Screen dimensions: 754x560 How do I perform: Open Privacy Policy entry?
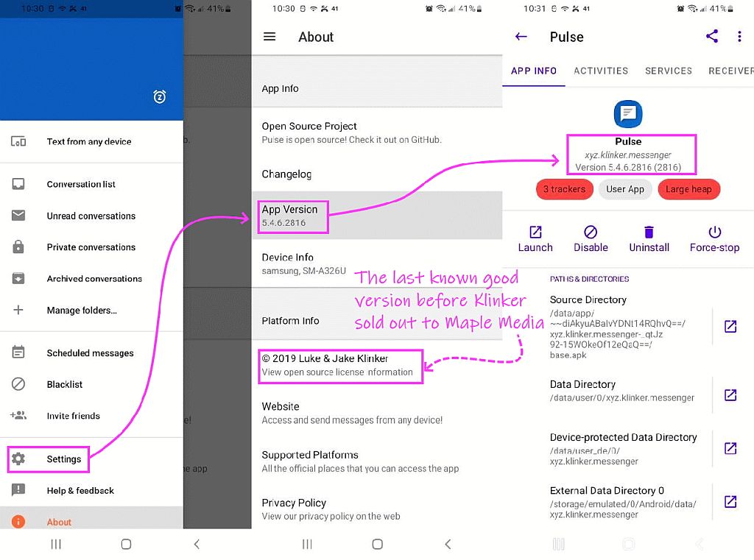[x=377, y=509]
